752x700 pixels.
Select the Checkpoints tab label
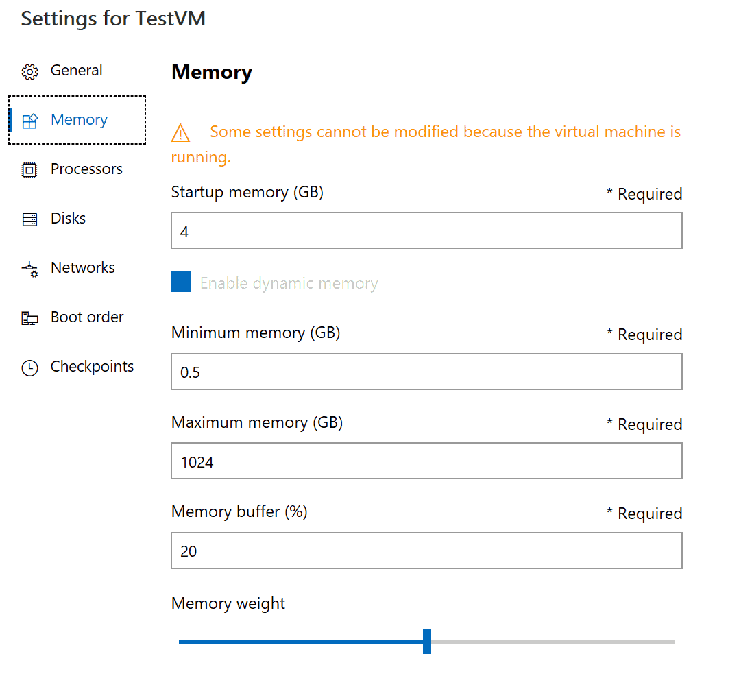pos(92,367)
